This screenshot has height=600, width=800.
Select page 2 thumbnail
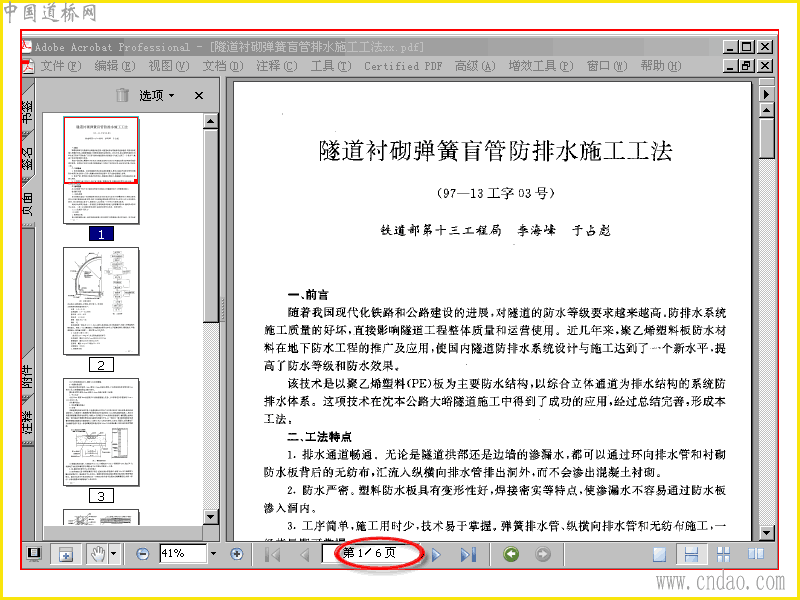101,301
